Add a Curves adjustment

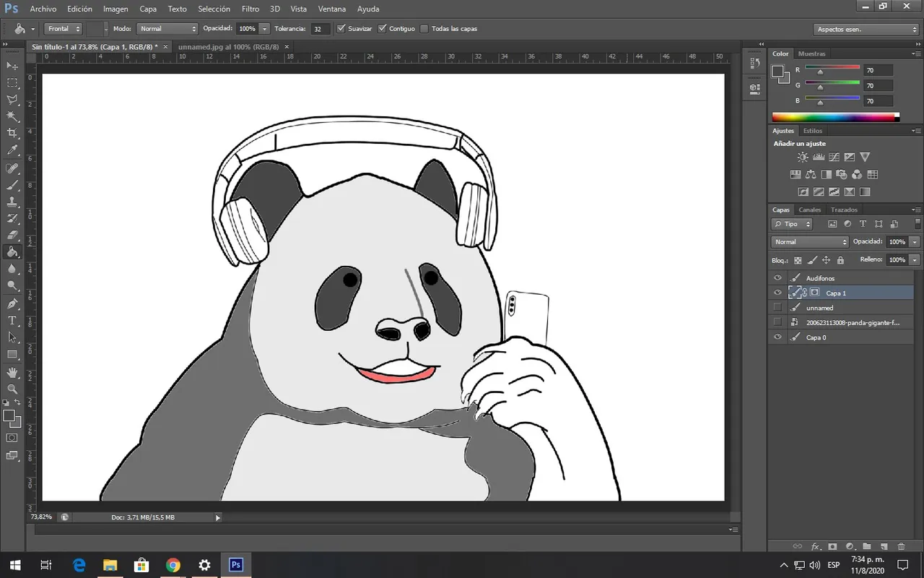point(834,157)
